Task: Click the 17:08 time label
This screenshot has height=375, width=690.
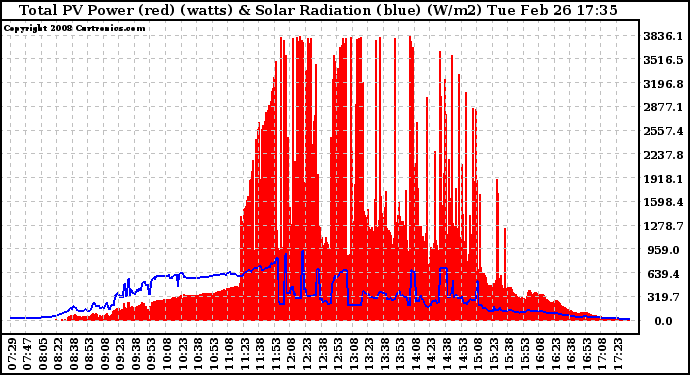Action: [602, 354]
